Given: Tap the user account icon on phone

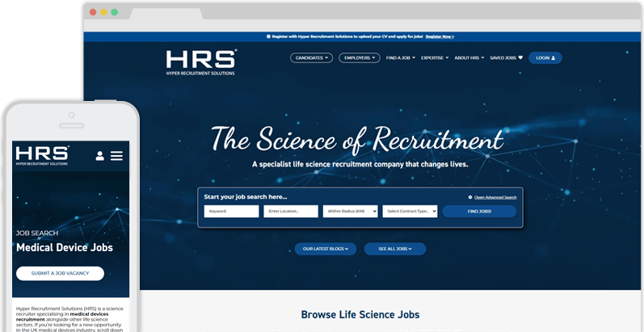Looking at the screenshot, I should point(100,156).
